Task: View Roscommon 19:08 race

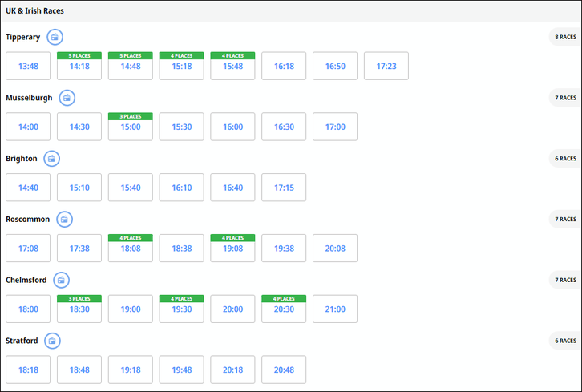Action: point(232,248)
